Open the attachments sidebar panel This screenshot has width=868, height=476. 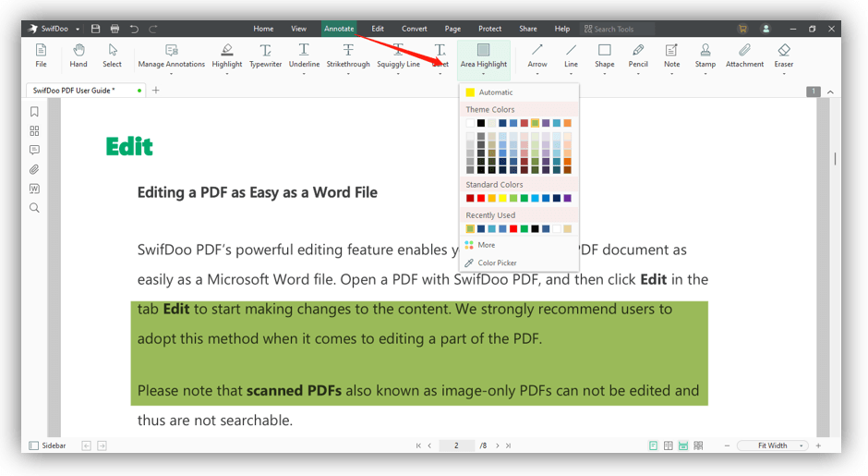pos(34,169)
